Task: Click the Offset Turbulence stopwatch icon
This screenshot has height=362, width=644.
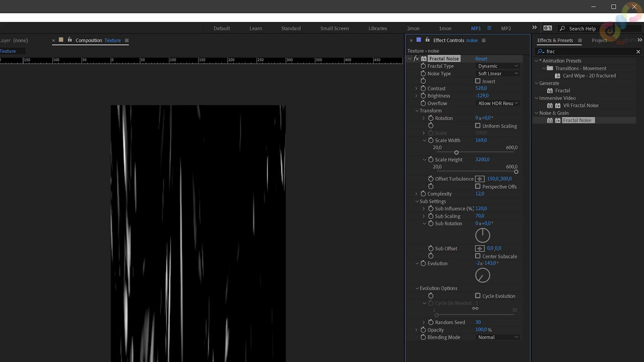Action: (431, 179)
